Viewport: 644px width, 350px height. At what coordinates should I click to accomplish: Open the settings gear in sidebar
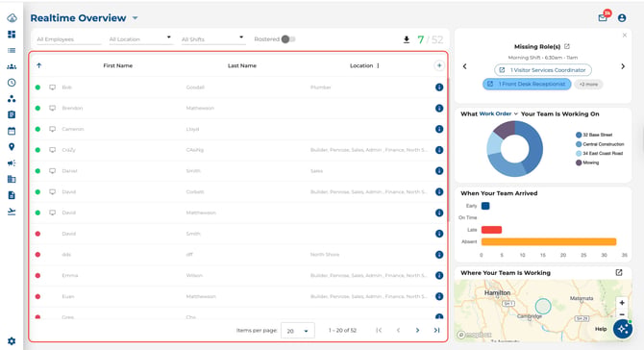[x=12, y=341]
